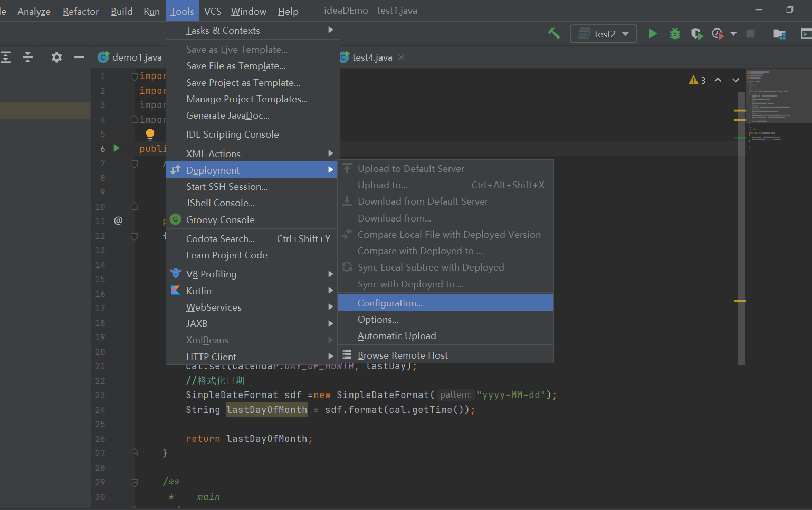Open the Build menu
The height and width of the screenshot is (510, 812).
[x=121, y=11]
